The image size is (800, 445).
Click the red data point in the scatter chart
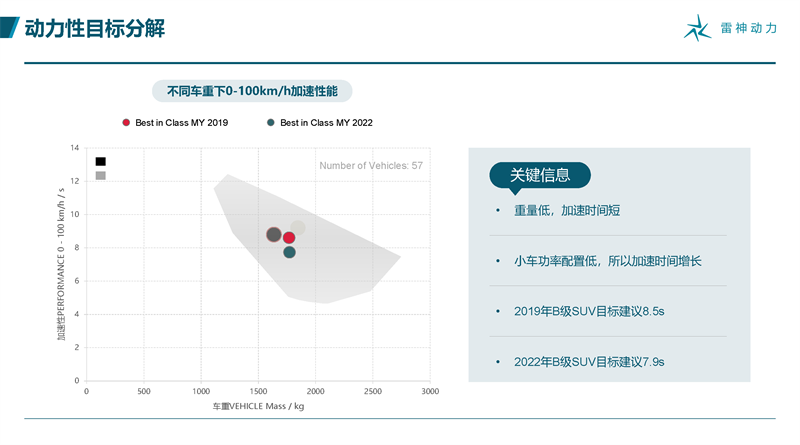coord(289,238)
